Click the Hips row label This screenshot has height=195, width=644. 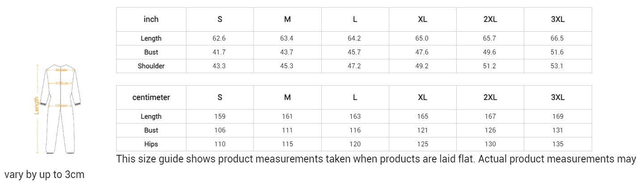coord(151,144)
